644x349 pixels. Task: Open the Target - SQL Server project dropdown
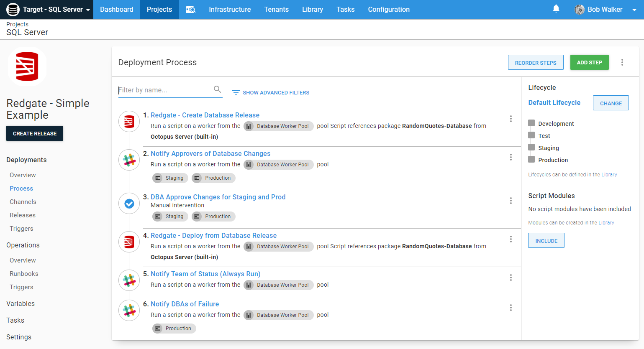click(47, 9)
